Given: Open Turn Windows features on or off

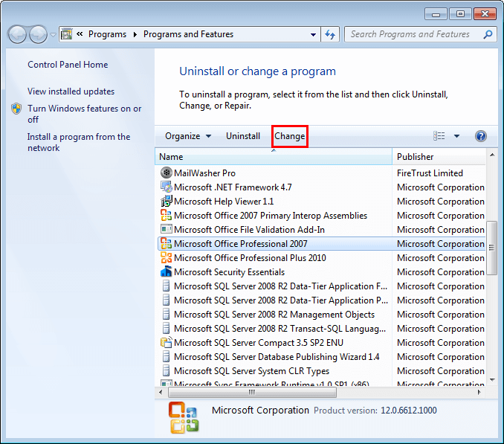Looking at the screenshot, I should pyautogui.click(x=84, y=114).
